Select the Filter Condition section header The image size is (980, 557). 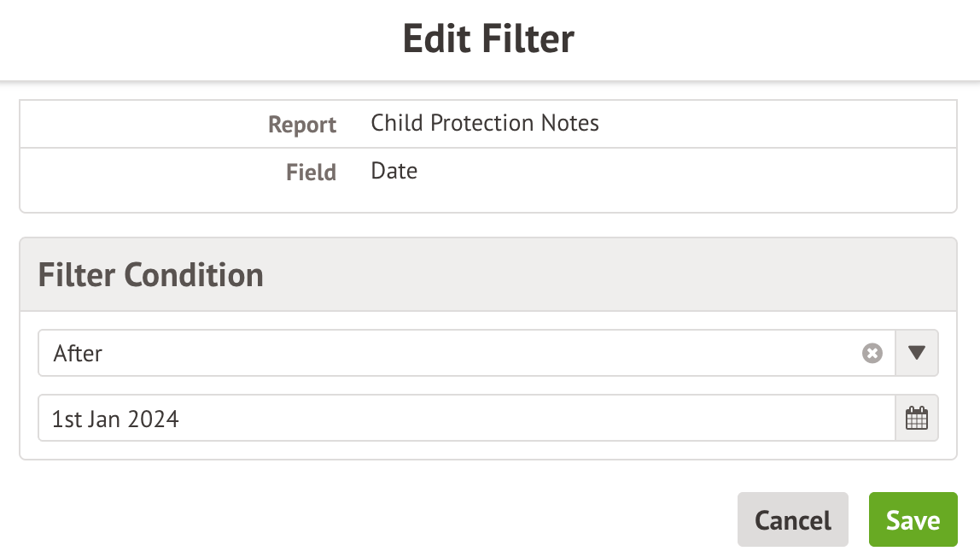click(150, 275)
